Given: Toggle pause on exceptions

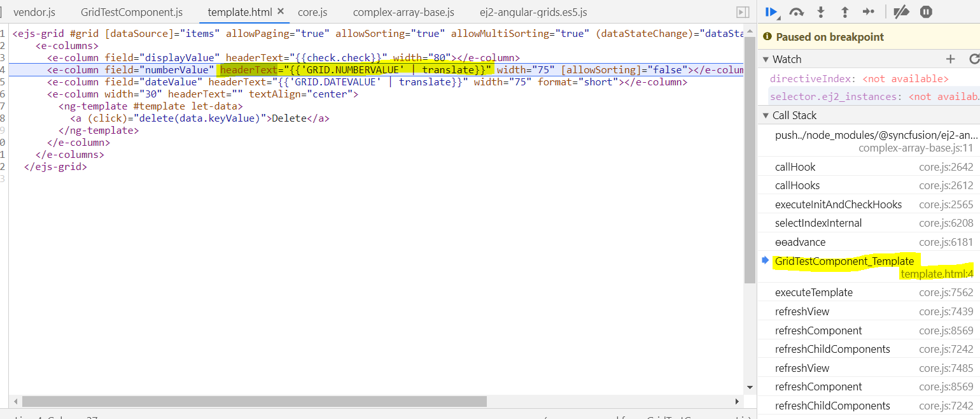Looking at the screenshot, I should point(926,11).
